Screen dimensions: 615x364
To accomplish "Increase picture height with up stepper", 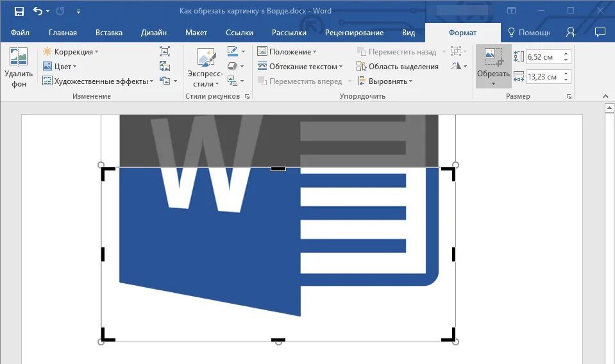I will 566,54.
